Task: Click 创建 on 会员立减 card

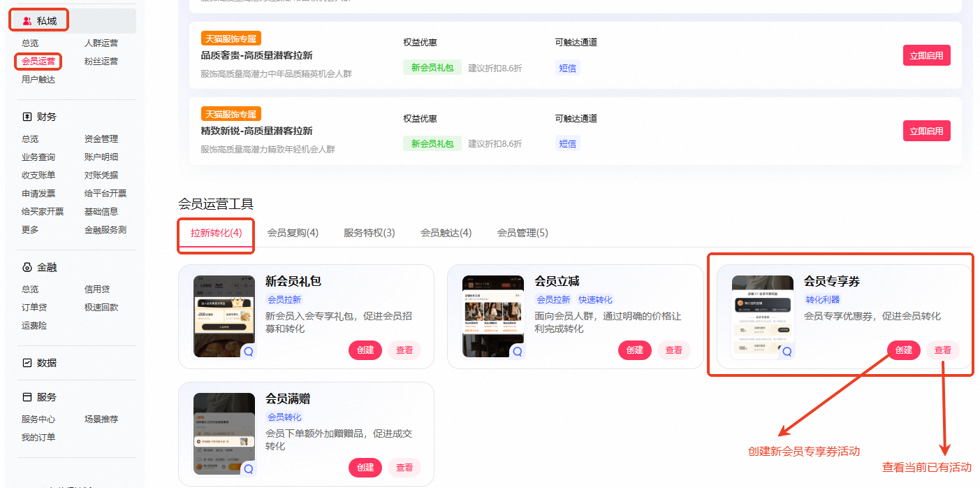Action: coord(635,350)
